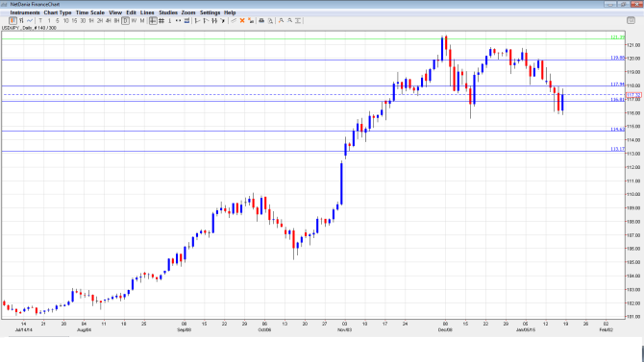The image size is (644, 362).
Task: Open the Studies menu
Action: (168, 12)
